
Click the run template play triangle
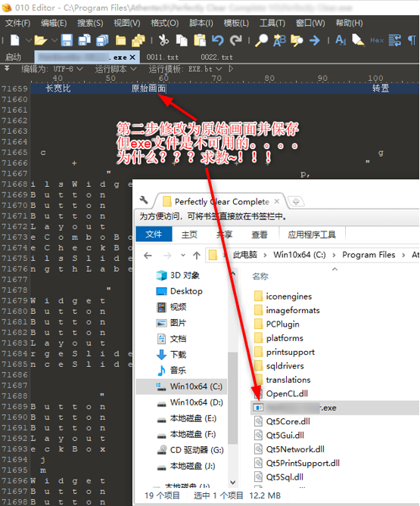click(231, 69)
